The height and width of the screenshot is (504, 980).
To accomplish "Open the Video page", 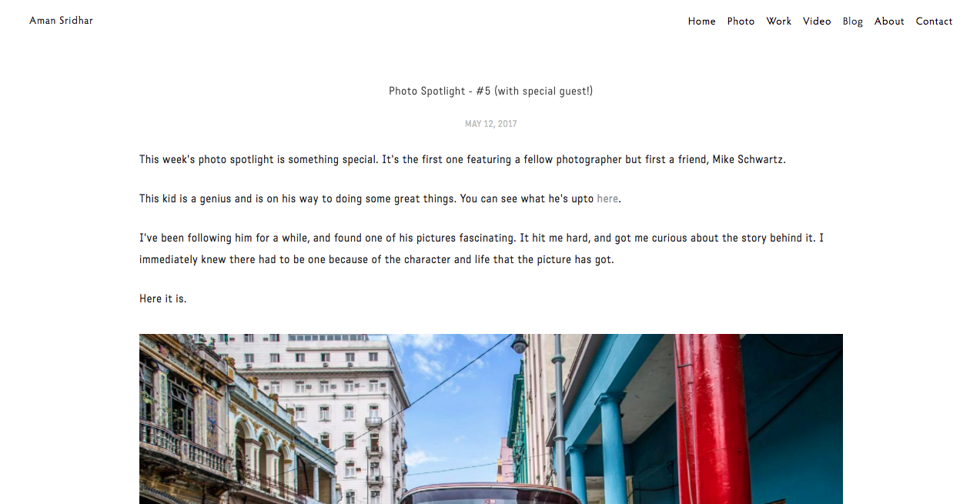I will [x=817, y=22].
